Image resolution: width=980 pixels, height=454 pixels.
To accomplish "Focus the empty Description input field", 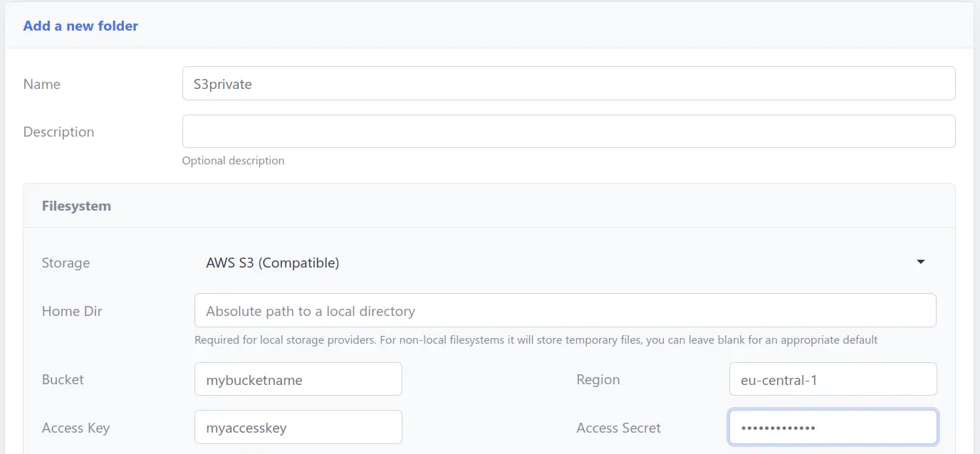I will (x=568, y=131).
